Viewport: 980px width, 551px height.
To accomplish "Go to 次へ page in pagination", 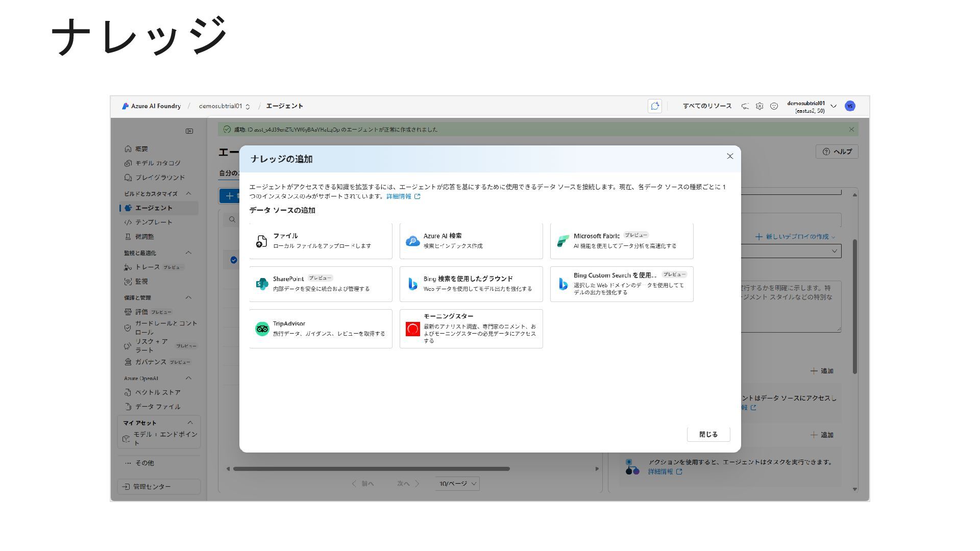I will [x=408, y=484].
